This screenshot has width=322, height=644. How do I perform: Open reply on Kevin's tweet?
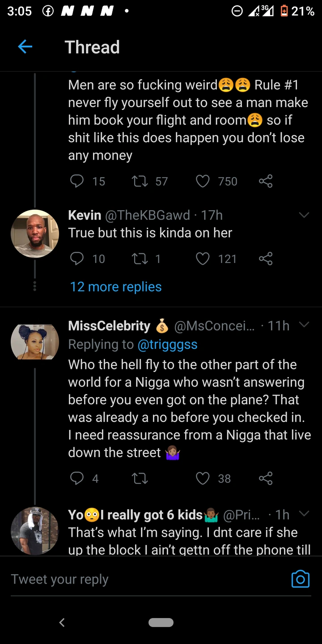click(x=77, y=259)
